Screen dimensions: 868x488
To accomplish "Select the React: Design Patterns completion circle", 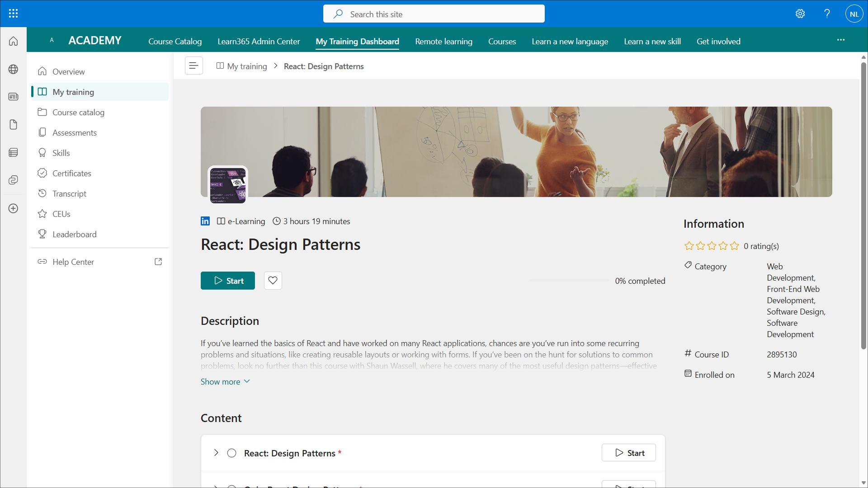I will (231, 453).
